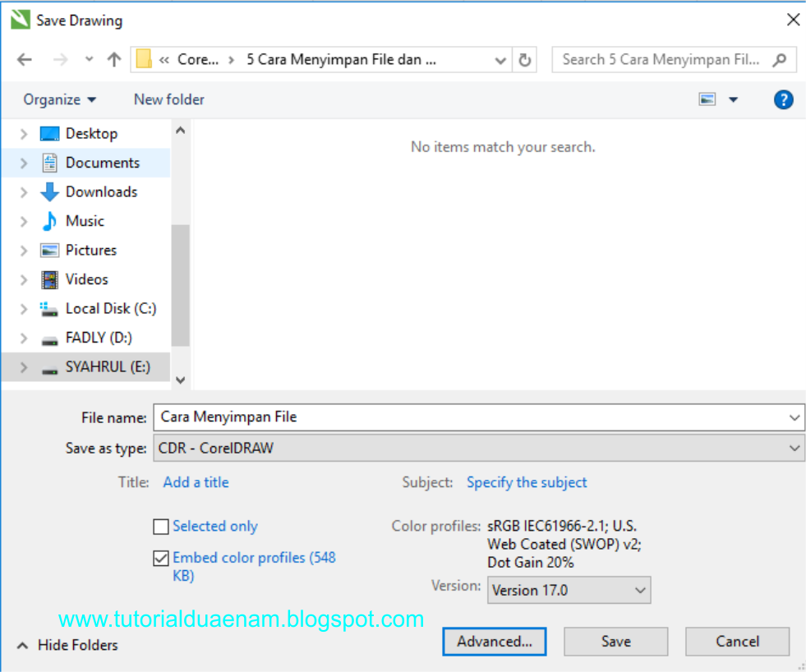Image resolution: width=806 pixels, height=672 pixels.
Task: Collapse with Hide Folders button
Action: tap(67, 645)
